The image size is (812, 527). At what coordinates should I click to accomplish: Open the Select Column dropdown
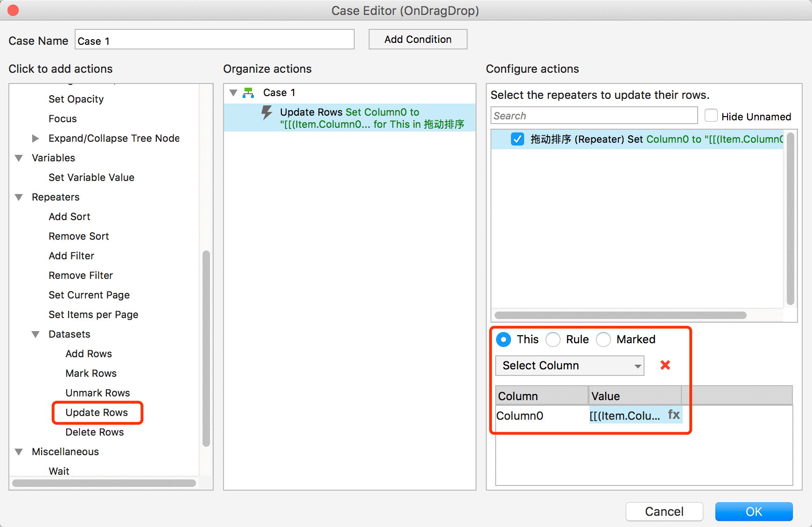tap(570, 366)
